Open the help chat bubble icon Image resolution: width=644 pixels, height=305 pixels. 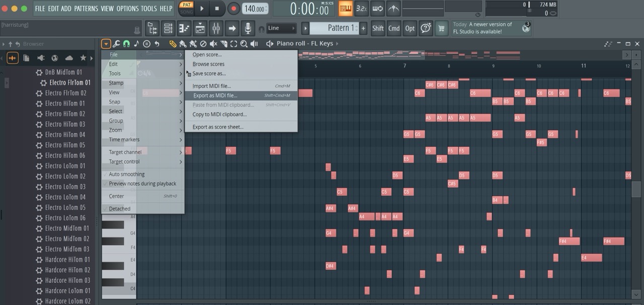[x=426, y=28]
